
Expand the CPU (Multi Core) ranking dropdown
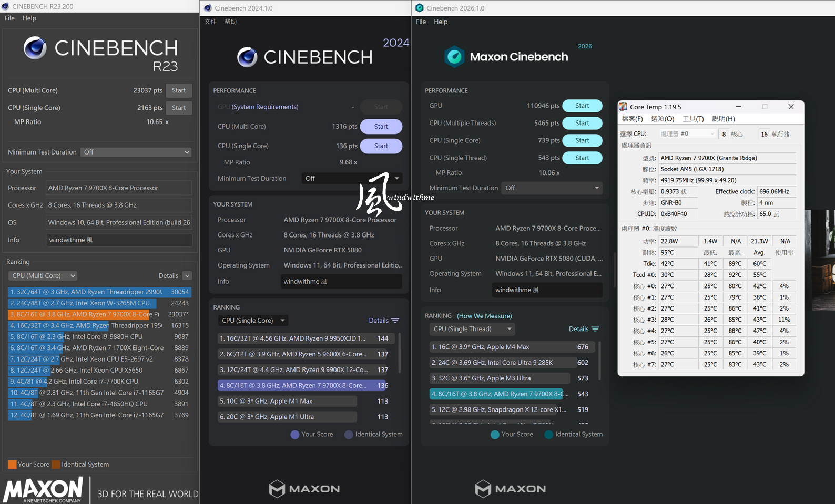coord(44,276)
